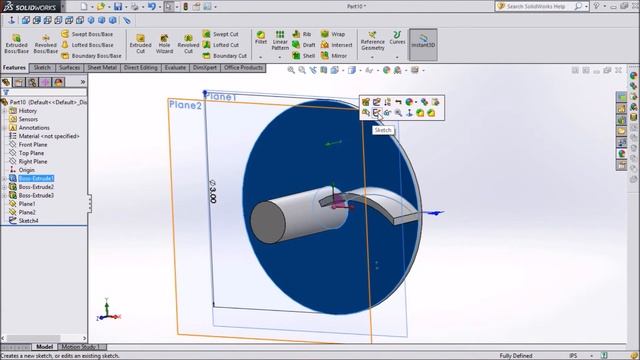Screen dimensions: 640x360
Task: Click the Sketch icon in context toolbar
Action: tap(376, 113)
